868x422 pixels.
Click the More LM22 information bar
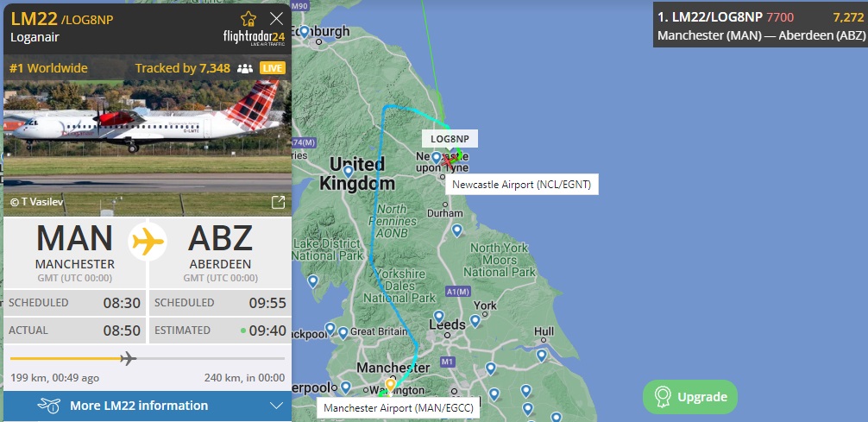[148, 406]
